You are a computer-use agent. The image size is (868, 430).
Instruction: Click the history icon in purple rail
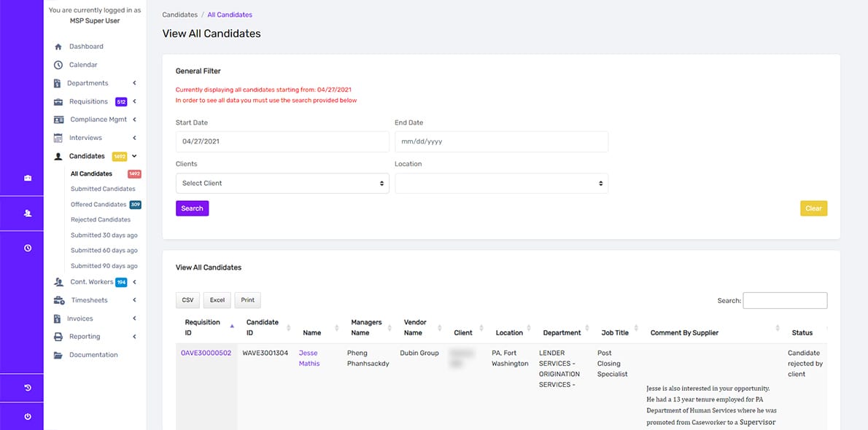pos(28,388)
